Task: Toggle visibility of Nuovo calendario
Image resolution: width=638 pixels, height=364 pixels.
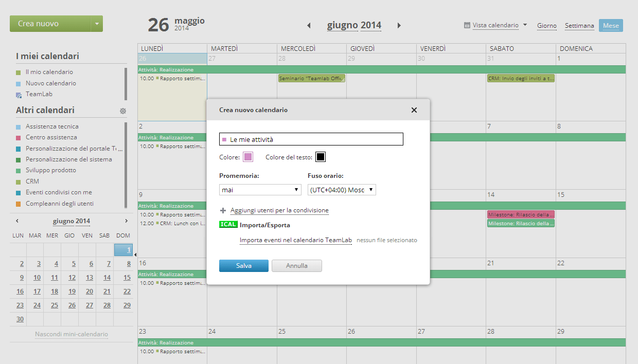Action: click(x=19, y=83)
